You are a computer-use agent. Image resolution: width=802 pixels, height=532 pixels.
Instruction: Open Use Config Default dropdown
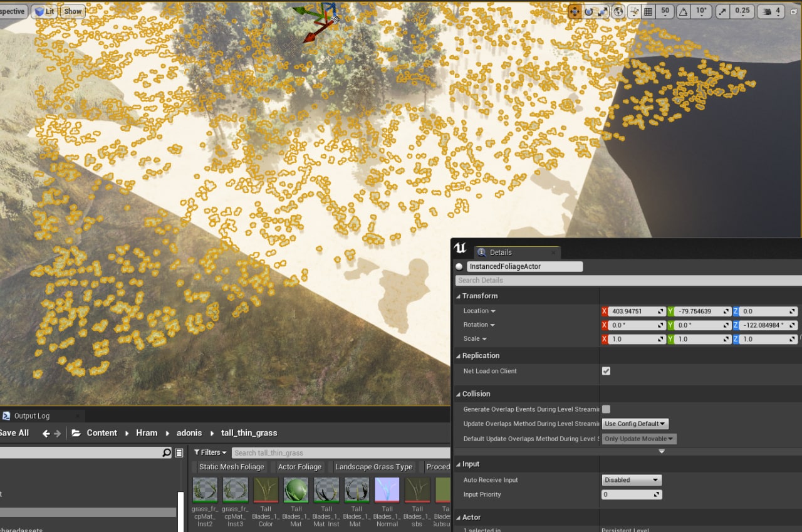click(x=635, y=424)
